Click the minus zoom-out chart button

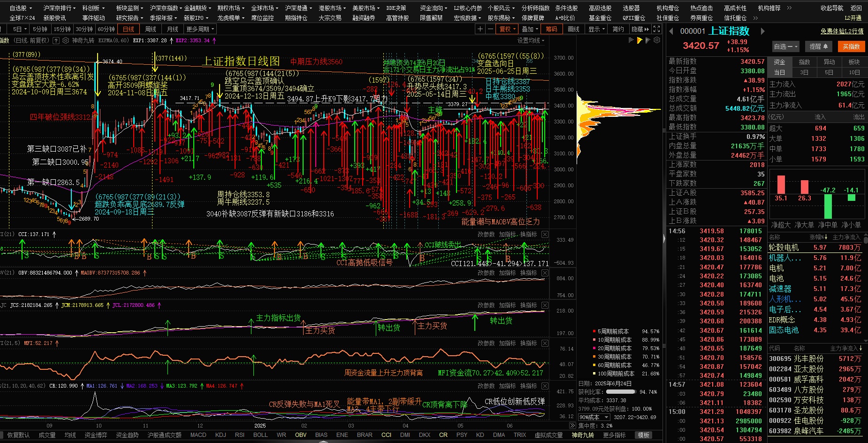click(x=490, y=29)
